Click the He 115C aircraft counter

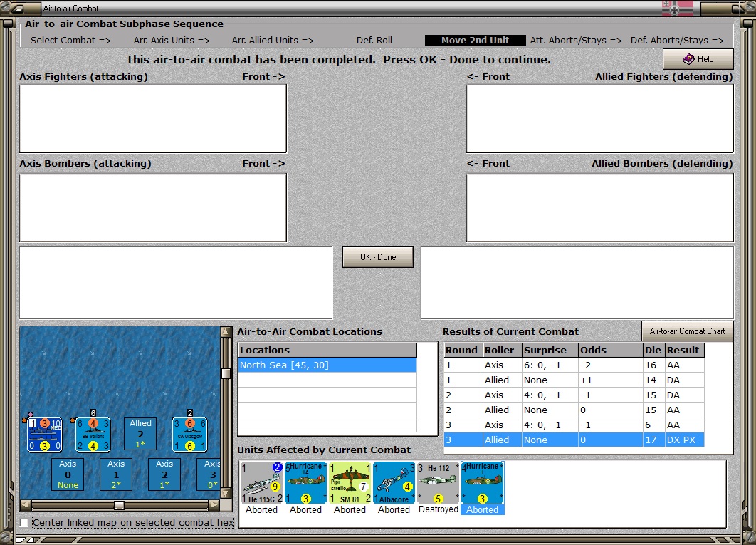coord(261,483)
